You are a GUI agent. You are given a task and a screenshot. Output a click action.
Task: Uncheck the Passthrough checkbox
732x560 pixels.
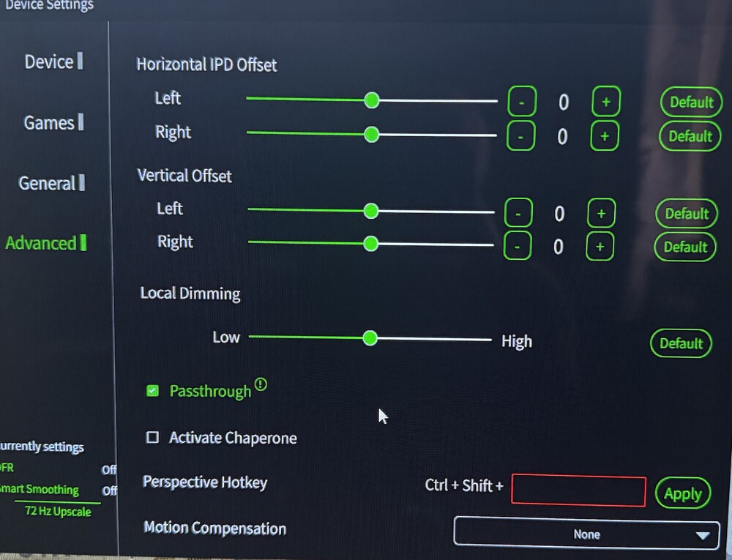pos(153,391)
